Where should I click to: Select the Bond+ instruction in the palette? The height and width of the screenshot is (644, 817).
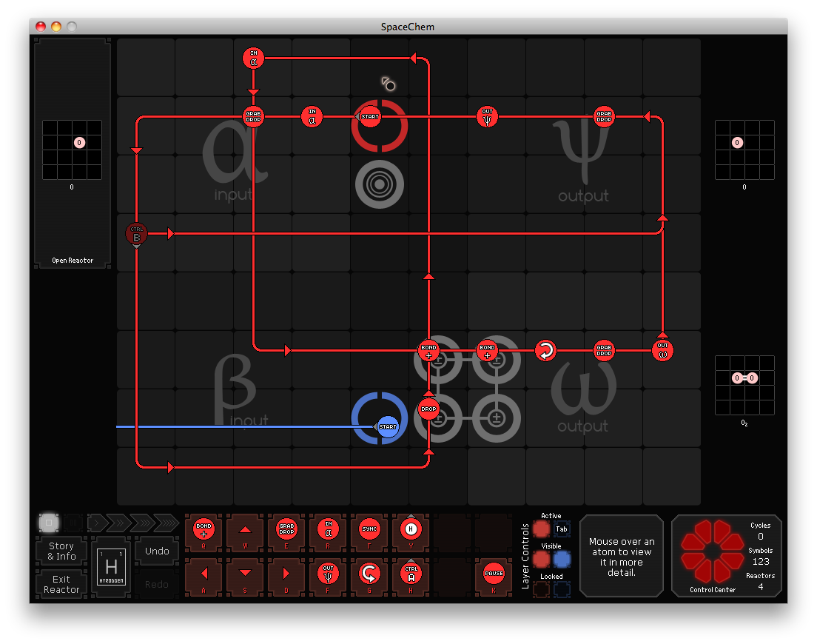tap(204, 532)
